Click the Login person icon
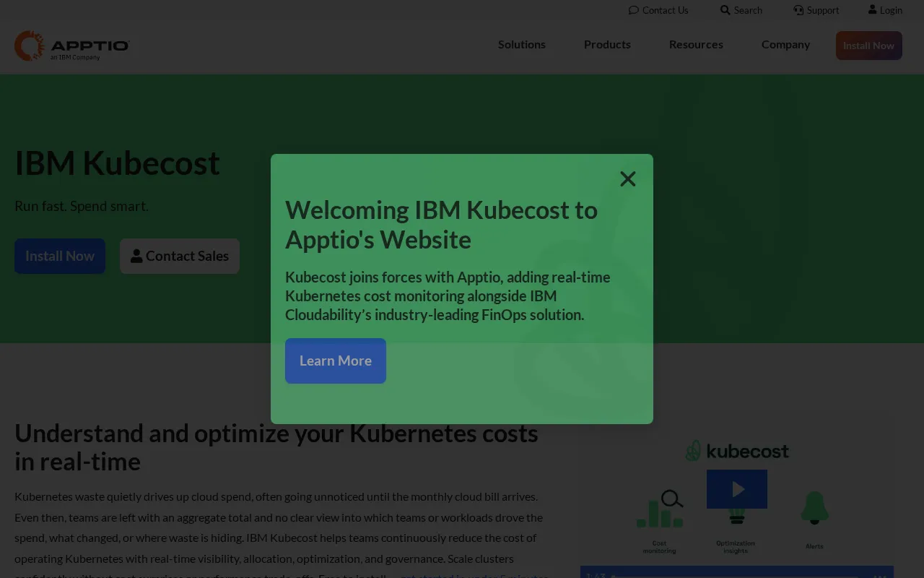 pos(873,9)
